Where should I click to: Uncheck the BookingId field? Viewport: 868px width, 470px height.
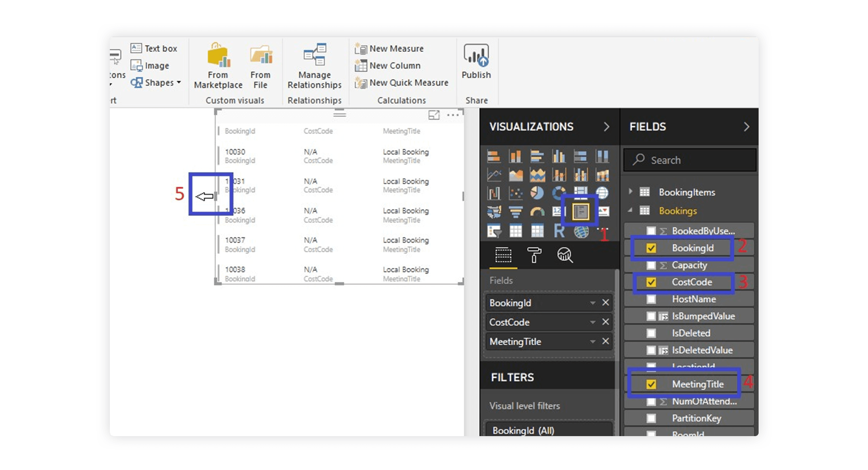point(651,248)
